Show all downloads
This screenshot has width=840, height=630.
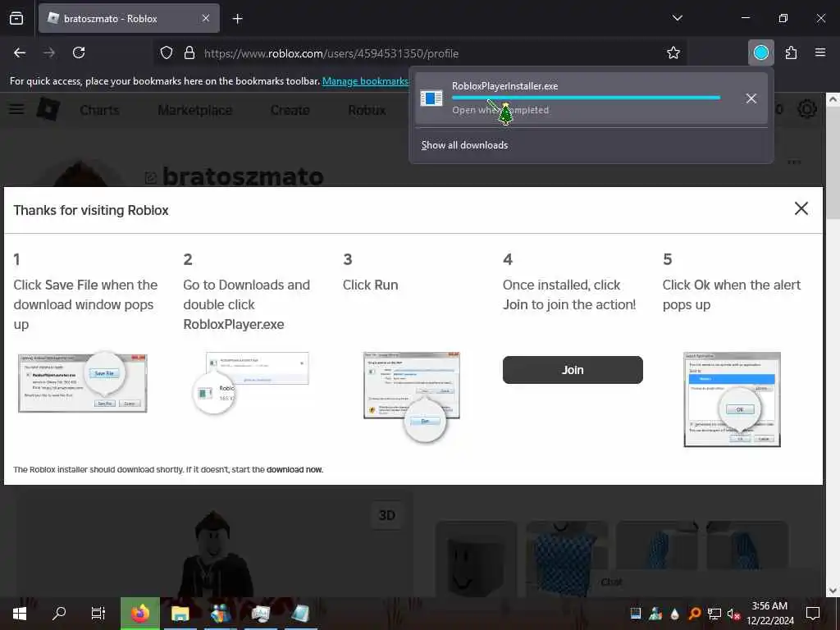coord(464,145)
